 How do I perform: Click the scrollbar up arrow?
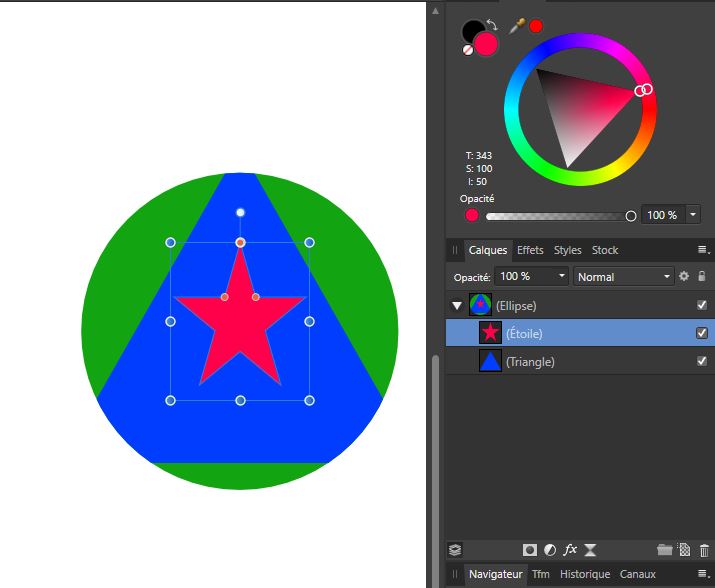tap(435, 11)
